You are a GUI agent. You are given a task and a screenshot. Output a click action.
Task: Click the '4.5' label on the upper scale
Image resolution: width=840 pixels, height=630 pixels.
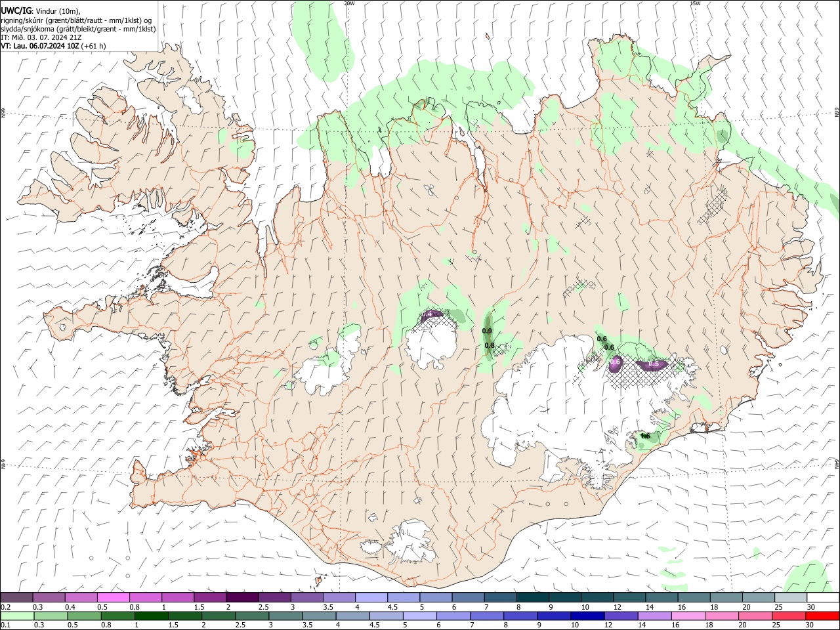tap(392, 607)
